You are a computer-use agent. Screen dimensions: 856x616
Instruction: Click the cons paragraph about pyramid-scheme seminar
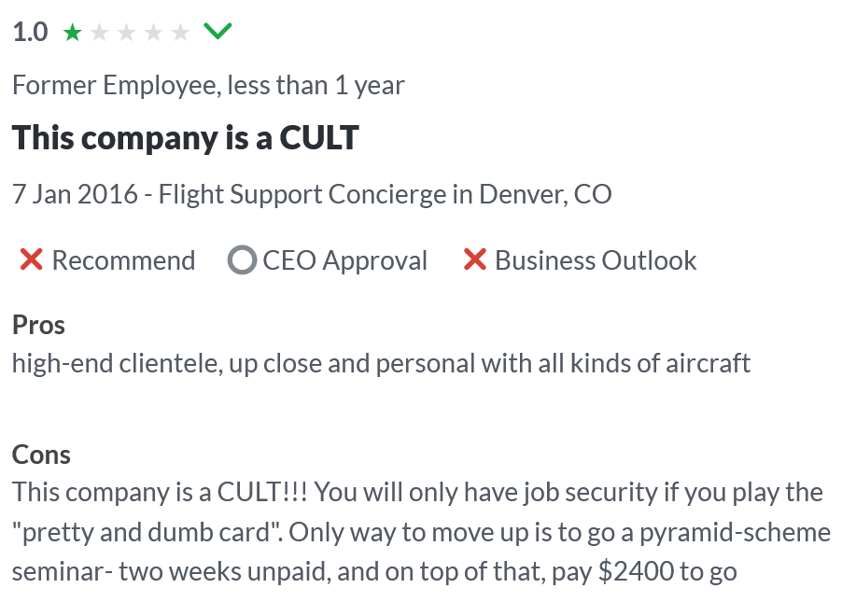421,532
